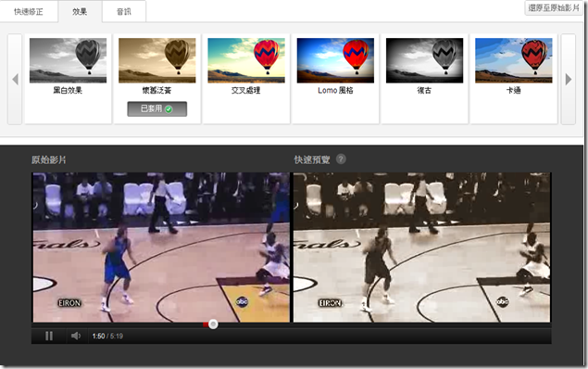Click the sepia 懷舊泛黃 balloon thumbnail
The image size is (588, 369).
point(157,60)
